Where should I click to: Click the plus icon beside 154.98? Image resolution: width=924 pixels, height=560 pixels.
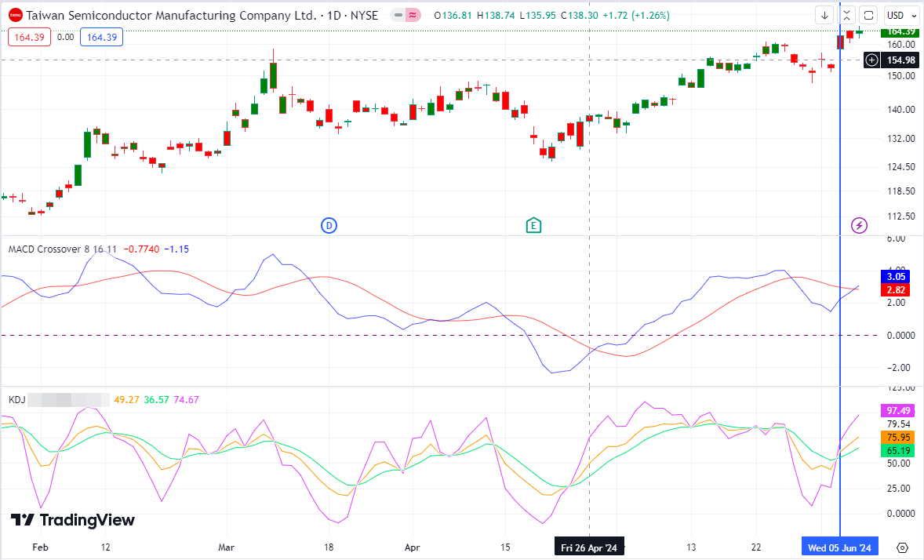(871, 60)
